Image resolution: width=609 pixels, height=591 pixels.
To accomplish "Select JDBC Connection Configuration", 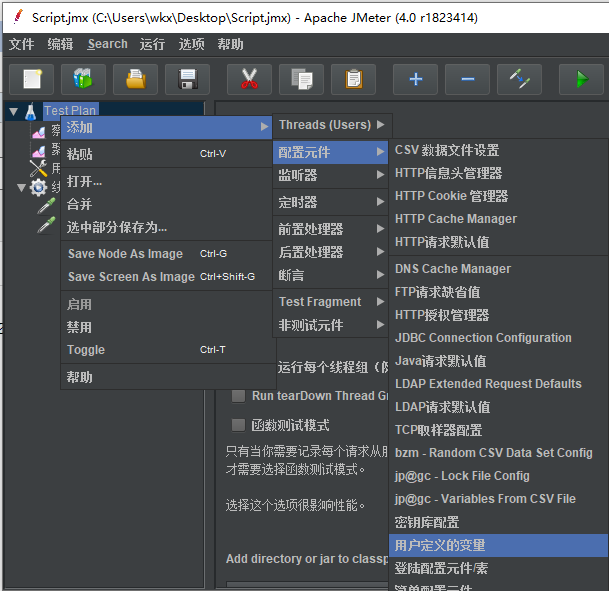I will tap(498, 338).
